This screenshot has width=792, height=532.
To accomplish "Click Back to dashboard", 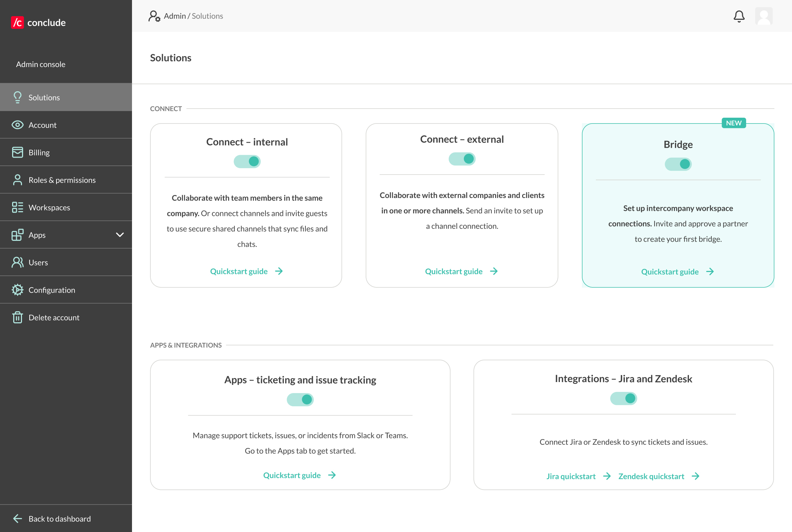I will 66,518.
